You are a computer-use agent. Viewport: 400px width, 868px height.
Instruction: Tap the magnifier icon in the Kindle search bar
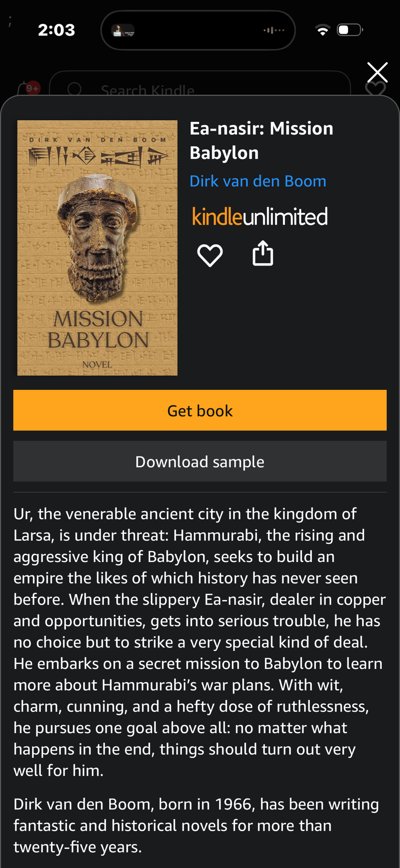point(75,89)
